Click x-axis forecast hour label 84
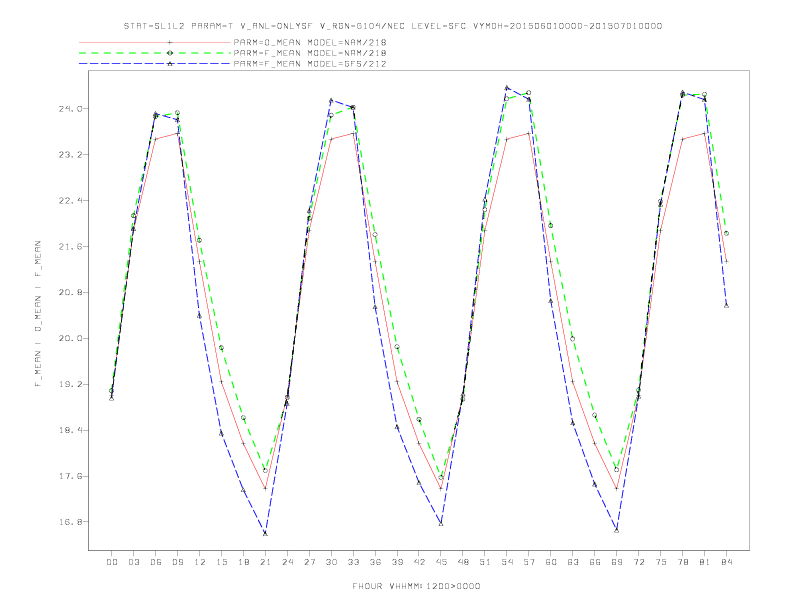The height and width of the screenshot is (612, 792). (x=726, y=562)
